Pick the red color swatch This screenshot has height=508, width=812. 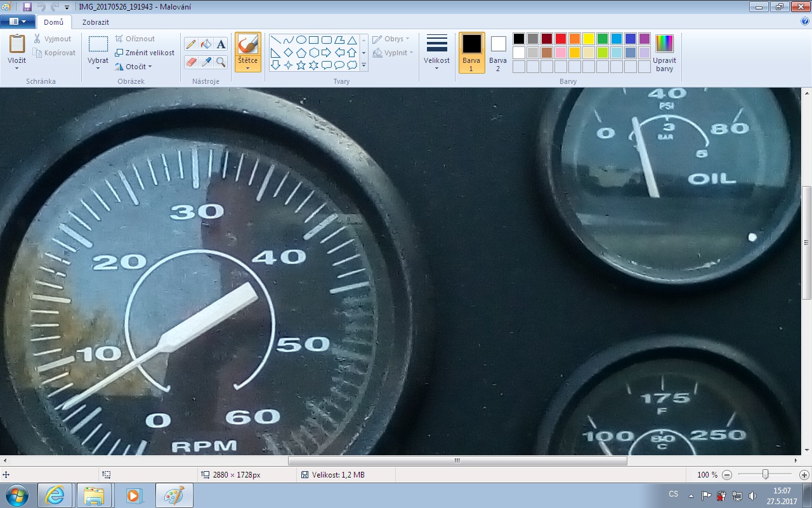(x=561, y=39)
